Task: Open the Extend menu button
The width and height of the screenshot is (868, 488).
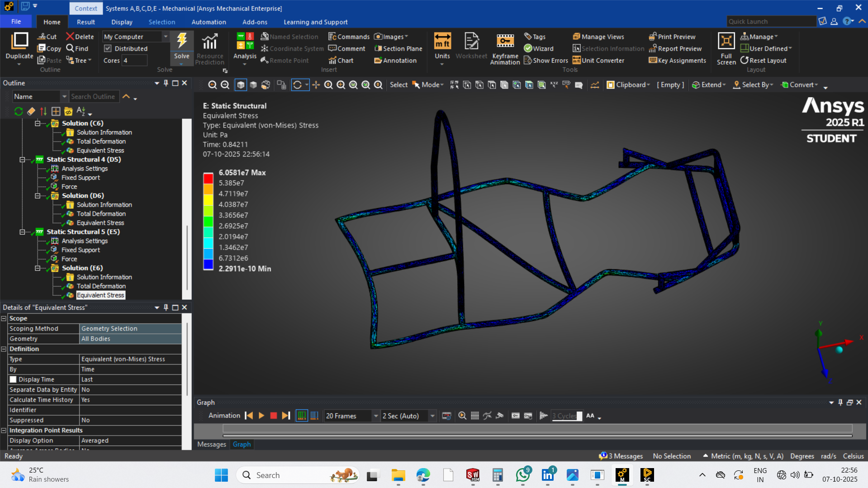Action: 709,85
